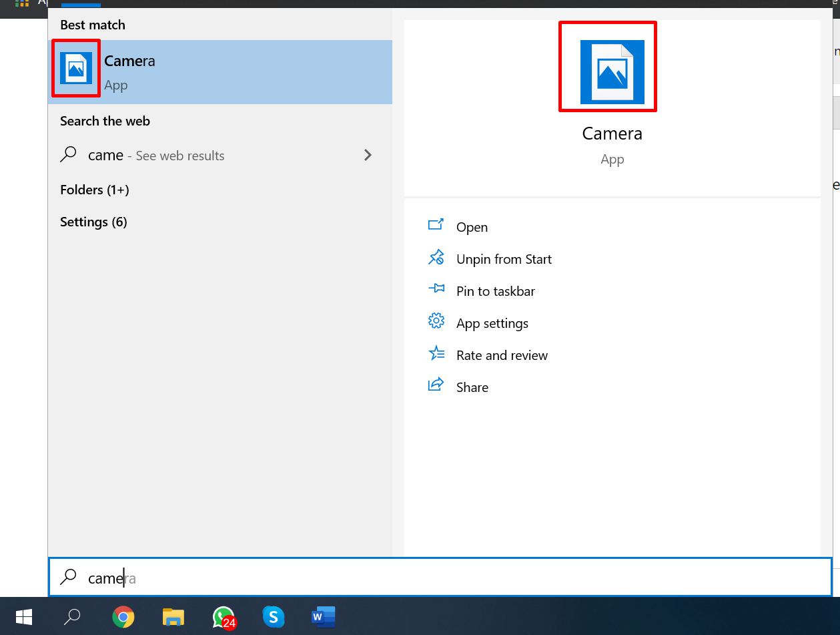Screen dimensions: 840x635
Task: Open Google Chrome from the taskbar
Action: pos(123,616)
